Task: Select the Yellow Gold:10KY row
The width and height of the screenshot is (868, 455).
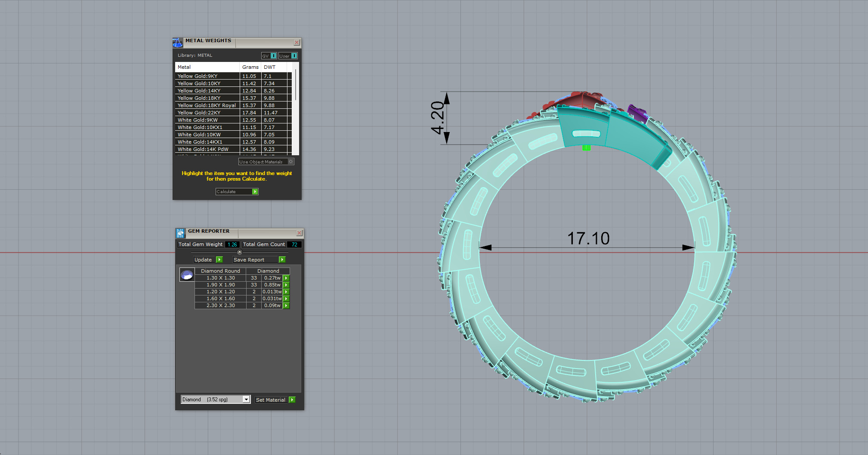Action: pos(233,83)
